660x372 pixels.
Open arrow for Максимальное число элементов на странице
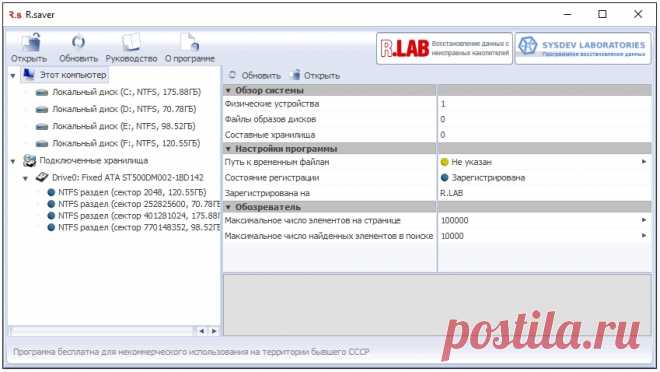click(644, 220)
